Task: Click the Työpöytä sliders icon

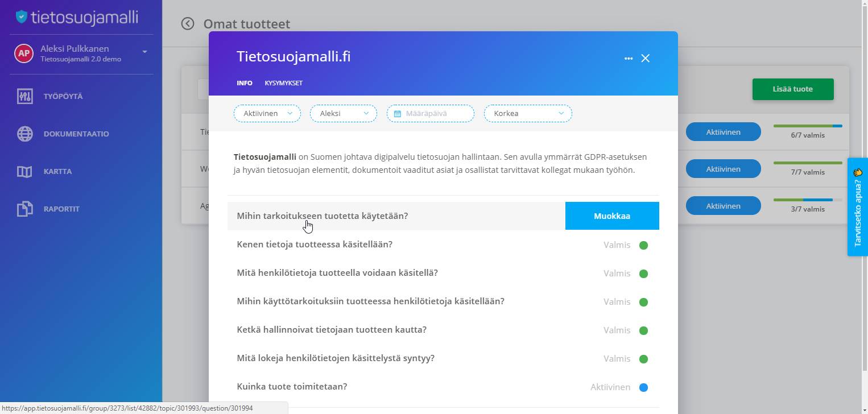Action: click(24, 96)
